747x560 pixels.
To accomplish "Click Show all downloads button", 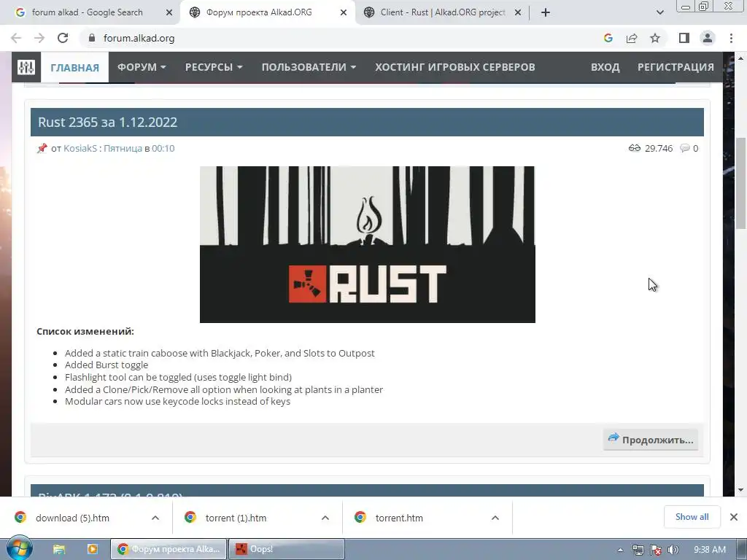I will (692, 517).
